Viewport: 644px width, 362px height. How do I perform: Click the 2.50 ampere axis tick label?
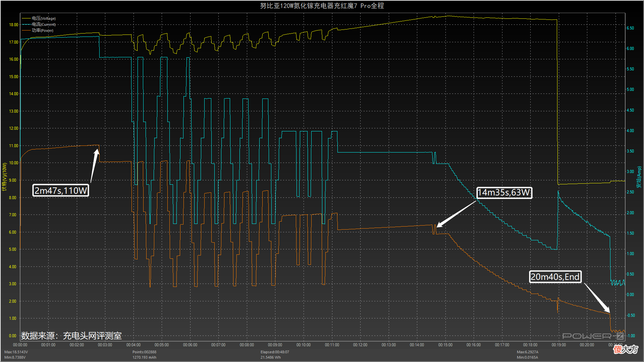(630, 192)
